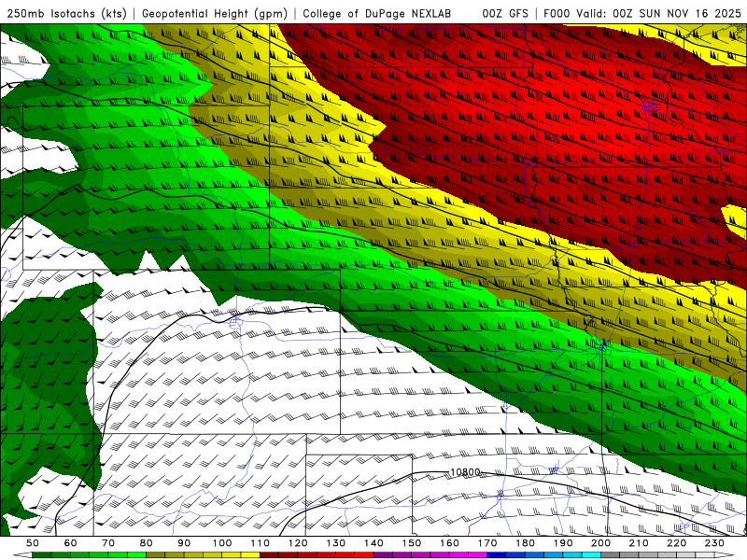Click the 150 value on the color scale
Viewport: 747px width, 560px height.
pos(412,543)
